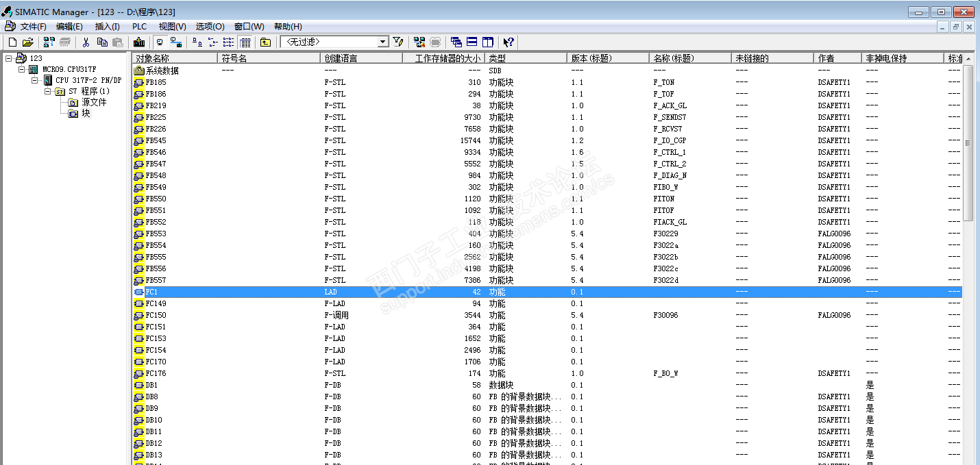Sort by 类型 column header
This screenshot has height=465, width=980.
pos(526,58)
